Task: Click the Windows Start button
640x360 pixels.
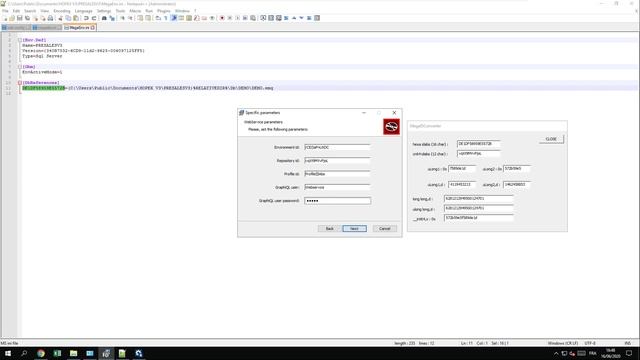Action: (8, 353)
